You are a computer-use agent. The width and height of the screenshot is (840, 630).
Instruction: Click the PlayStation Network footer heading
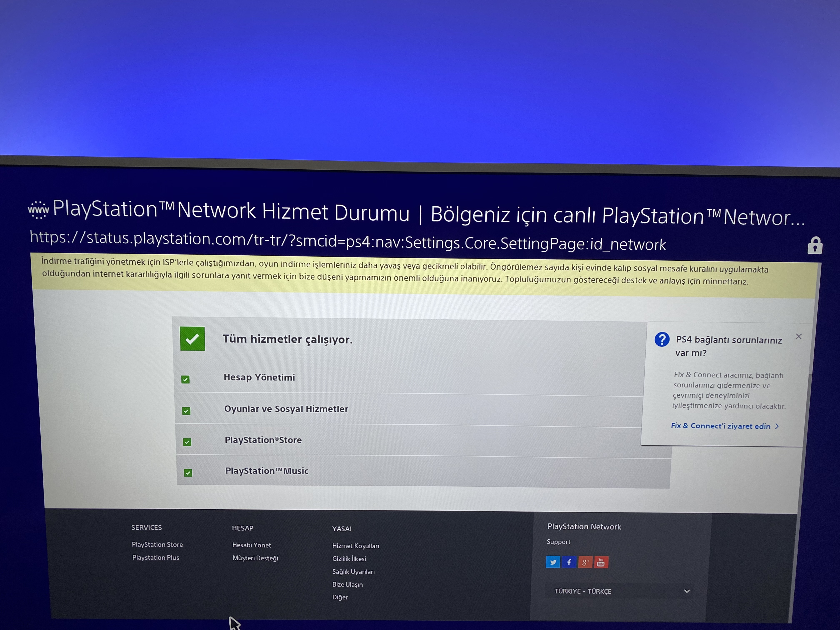[x=584, y=526]
